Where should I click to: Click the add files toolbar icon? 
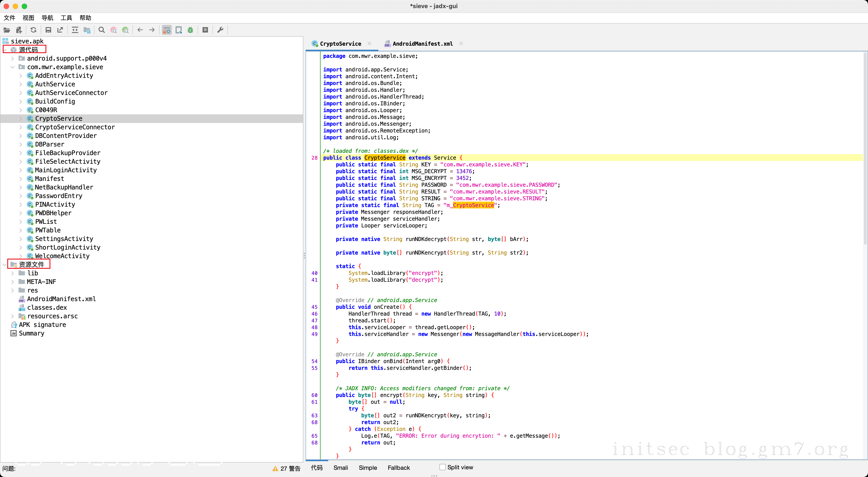click(19, 30)
